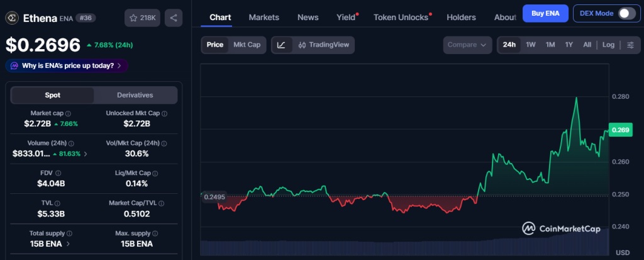Switch to the Derivatives tab
Image resolution: width=644 pixels, height=260 pixels.
tap(135, 95)
